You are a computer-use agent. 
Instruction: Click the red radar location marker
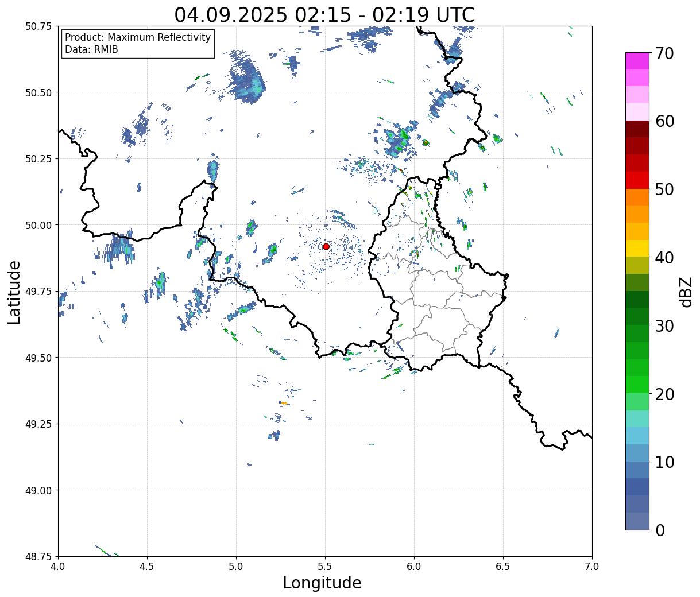(326, 246)
